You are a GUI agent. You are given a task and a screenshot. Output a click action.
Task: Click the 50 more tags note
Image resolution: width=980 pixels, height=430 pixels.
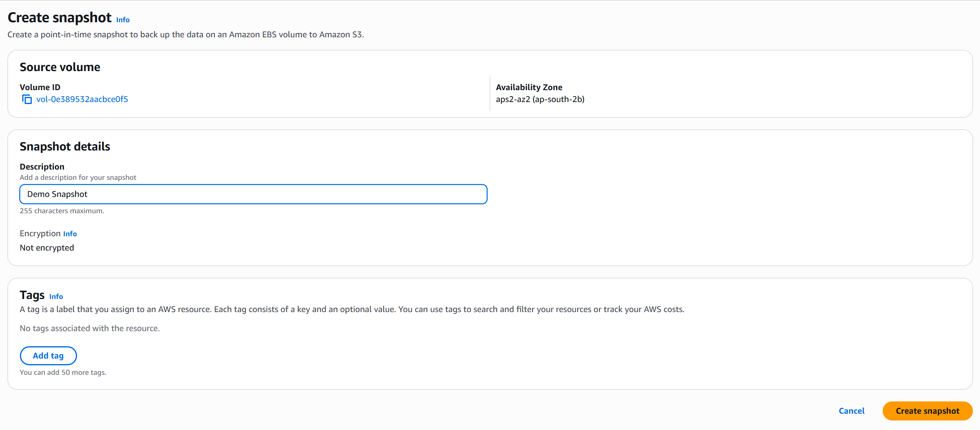tap(63, 372)
